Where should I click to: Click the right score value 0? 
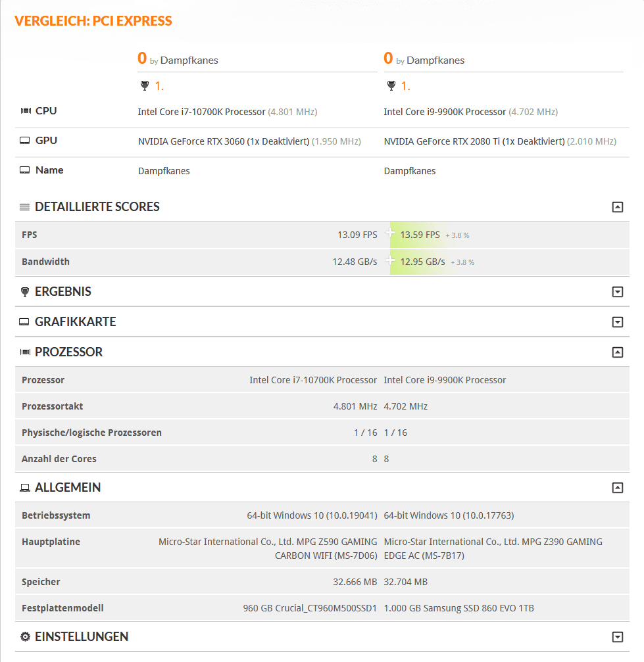click(388, 59)
